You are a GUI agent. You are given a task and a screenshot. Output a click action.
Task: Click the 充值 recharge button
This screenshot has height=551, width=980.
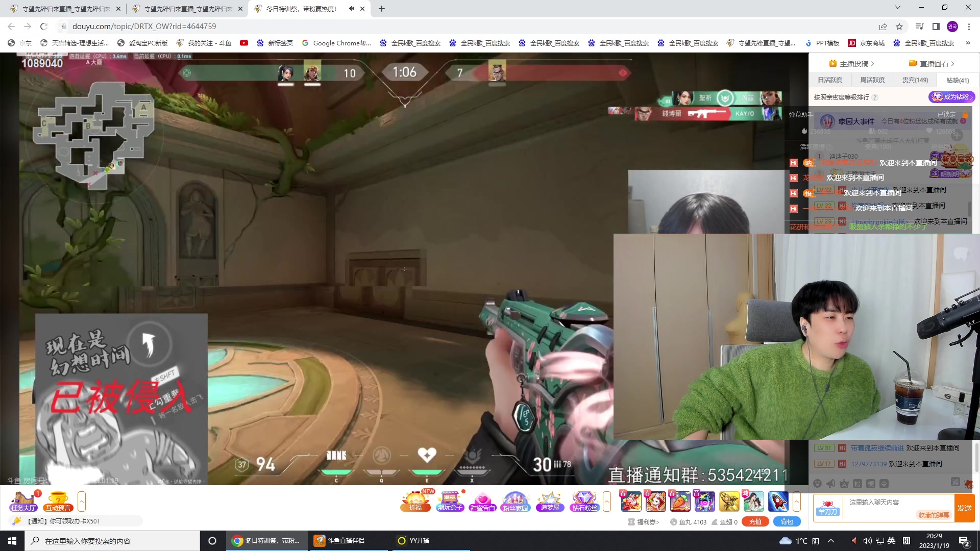(x=755, y=521)
